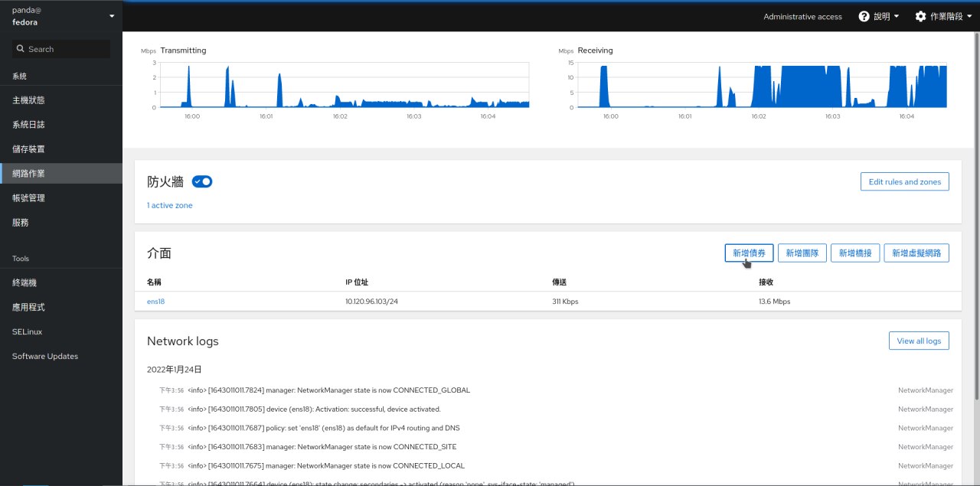This screenshot has height=486, width=980.
Task: Expand the panda@fedora host selector
Action: [x=61, y=16]
